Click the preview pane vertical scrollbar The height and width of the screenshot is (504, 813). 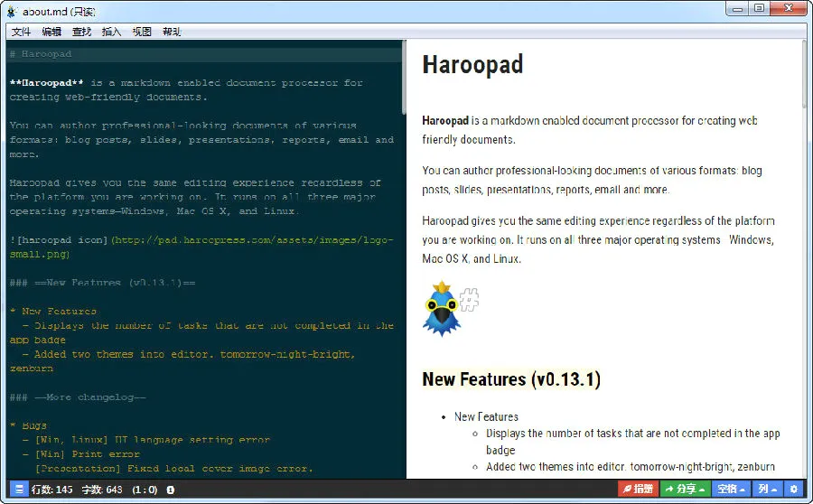click(x=804, y=73)
